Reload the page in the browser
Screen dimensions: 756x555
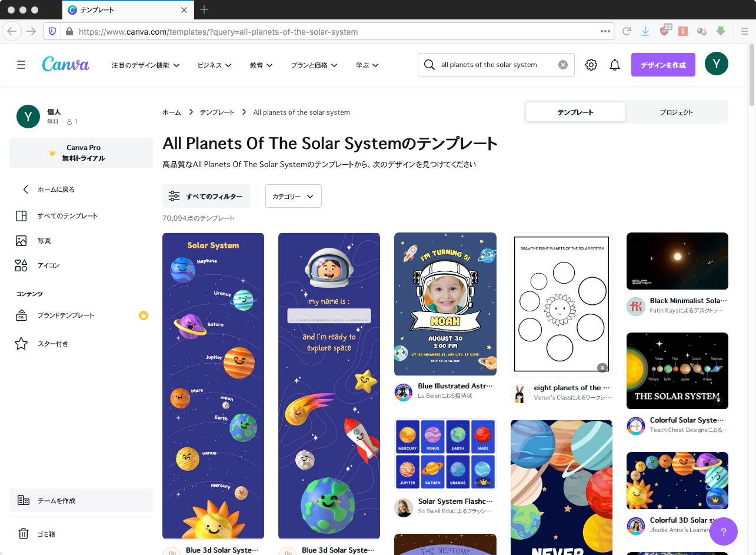point(627,31)
